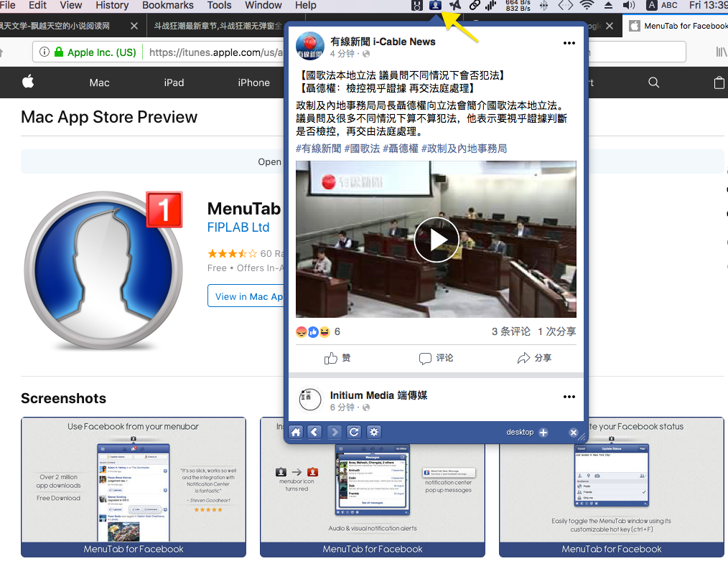Click the #國歌法 hashtag

362,148
